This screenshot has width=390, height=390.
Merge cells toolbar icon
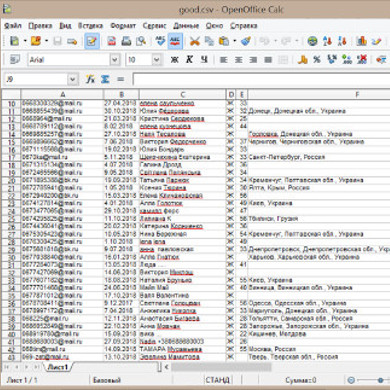click(x=283, y=60)
